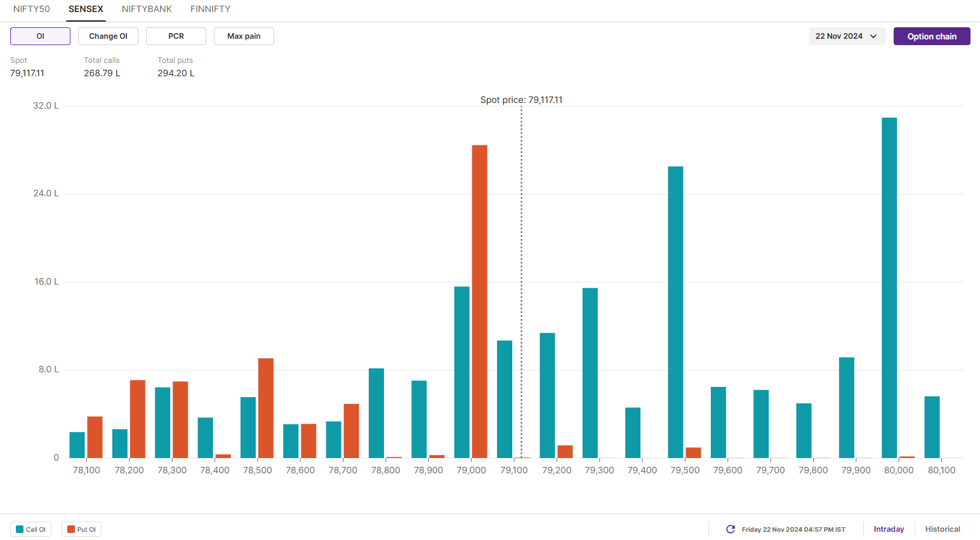Click the Friday 22 Nov 2024 04:57 PM timestamp

click(x=793, y=529)
